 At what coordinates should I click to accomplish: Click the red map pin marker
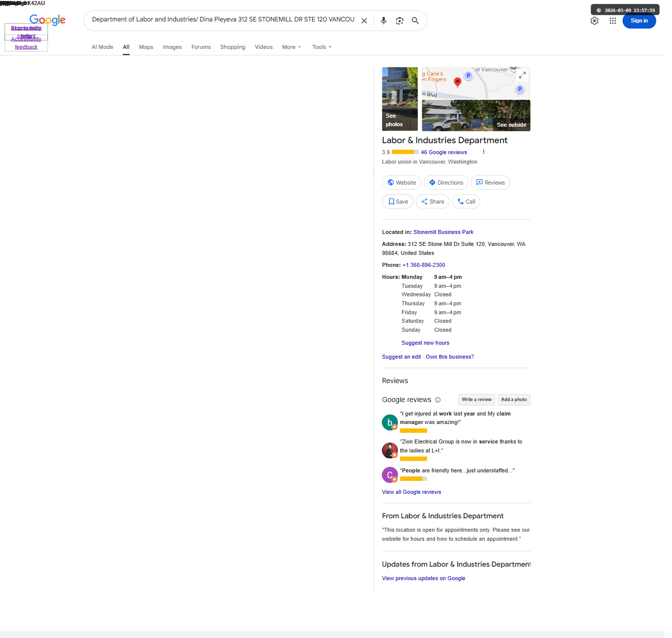point(457,82)
